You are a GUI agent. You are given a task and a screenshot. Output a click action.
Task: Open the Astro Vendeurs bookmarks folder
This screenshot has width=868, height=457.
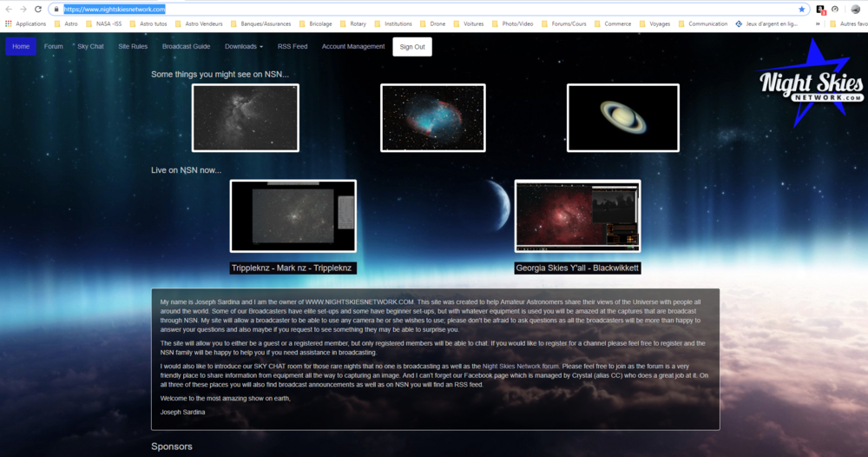199,23
